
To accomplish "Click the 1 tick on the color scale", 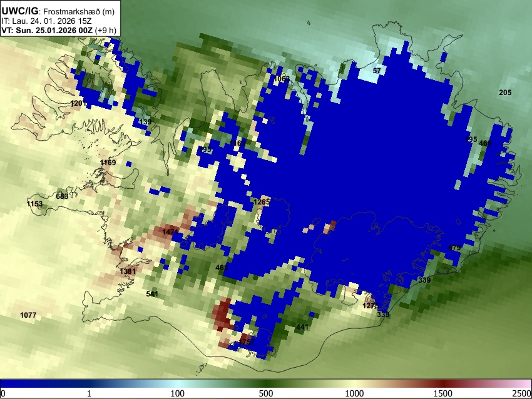I will coord(89,393).
